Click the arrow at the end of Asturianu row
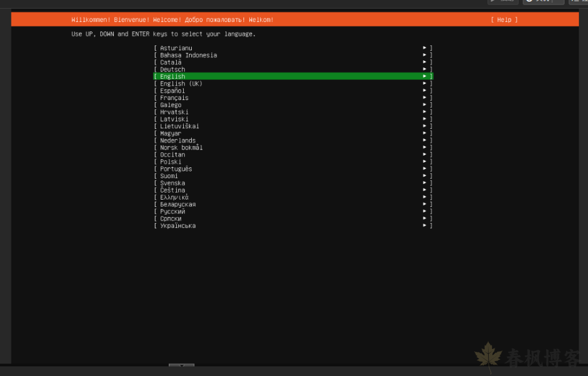Viewport: 588px width, 376px height. (x=424, y=48)
